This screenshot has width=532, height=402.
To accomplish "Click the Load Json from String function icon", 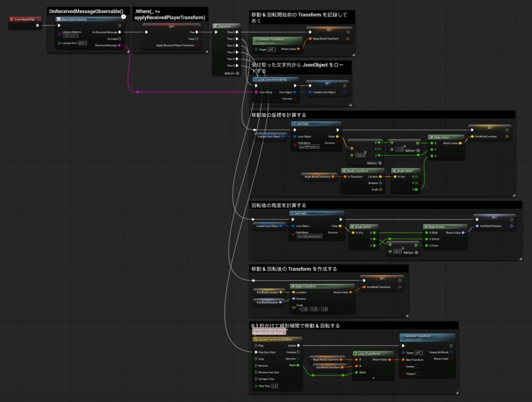I will point(256,80).
